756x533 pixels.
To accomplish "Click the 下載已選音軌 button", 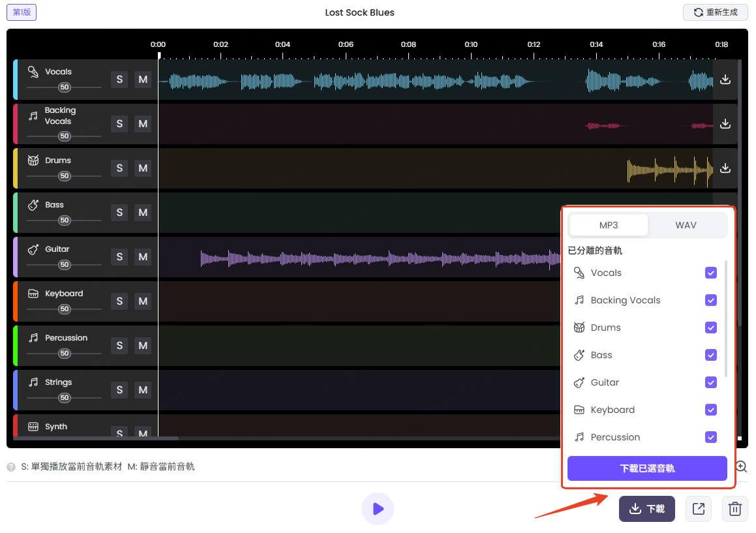I will click(646, 468).
